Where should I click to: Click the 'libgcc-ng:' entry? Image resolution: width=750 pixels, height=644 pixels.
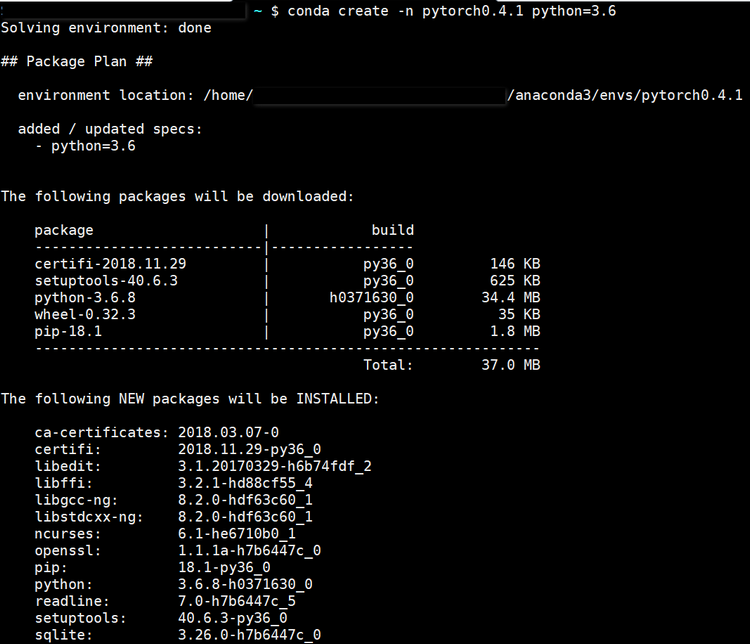click(x=77, y=500)
